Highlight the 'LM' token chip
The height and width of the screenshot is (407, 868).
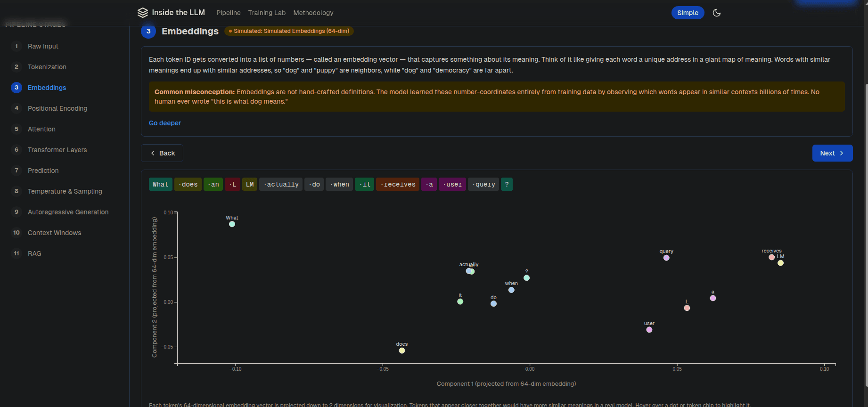click(250, 184)
